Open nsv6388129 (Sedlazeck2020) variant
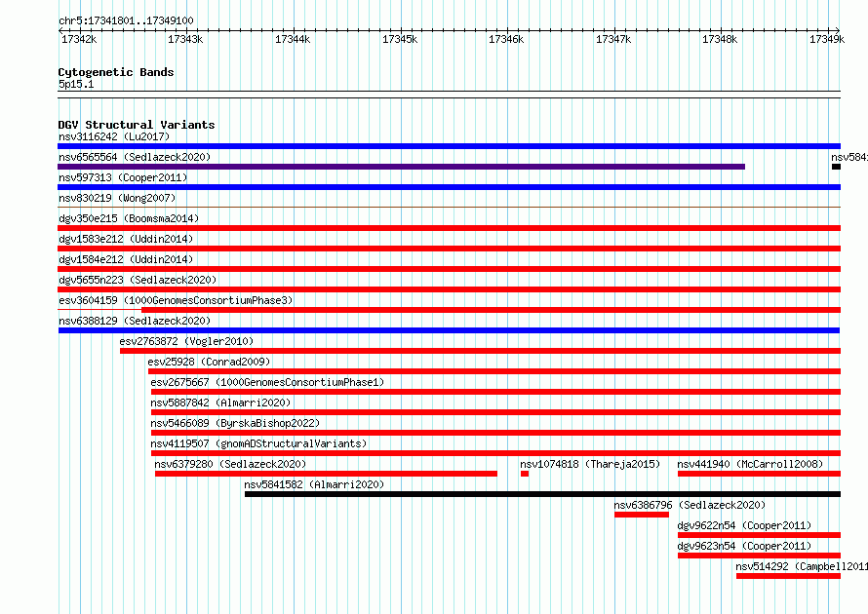The height and width of the screenshot is (614, 868). [x=135, y=321]
